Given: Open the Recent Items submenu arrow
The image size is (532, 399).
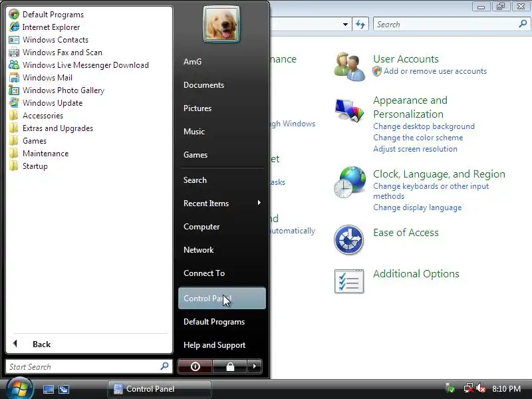Looking at the screenshot, I should pos(259,203).
